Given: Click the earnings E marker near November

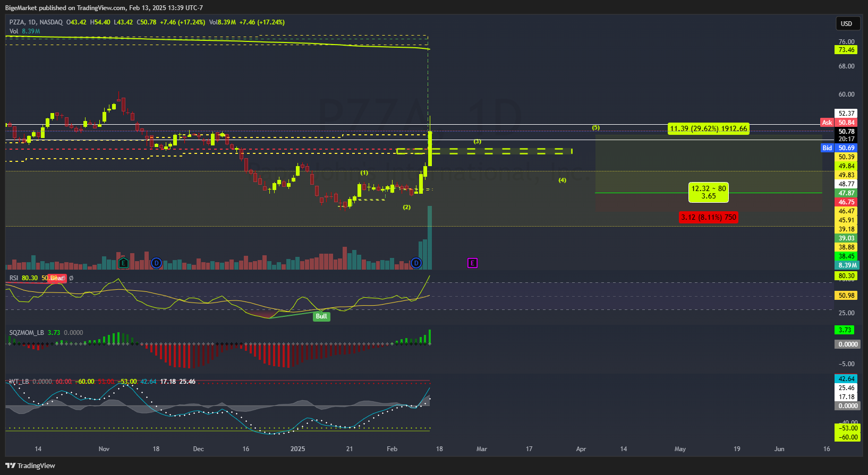Looking at the screenshot, I should click(123, 263).
